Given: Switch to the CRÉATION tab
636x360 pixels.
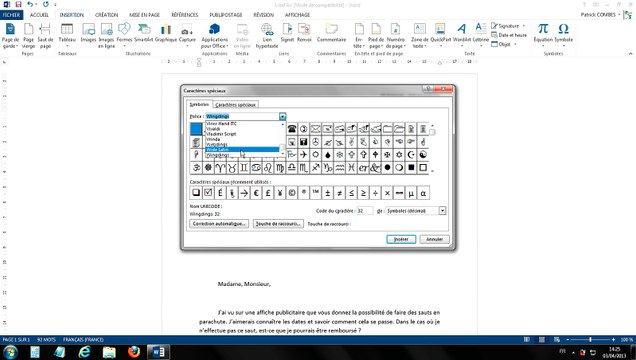Looking at the screenshot, I should click(106, 15).
